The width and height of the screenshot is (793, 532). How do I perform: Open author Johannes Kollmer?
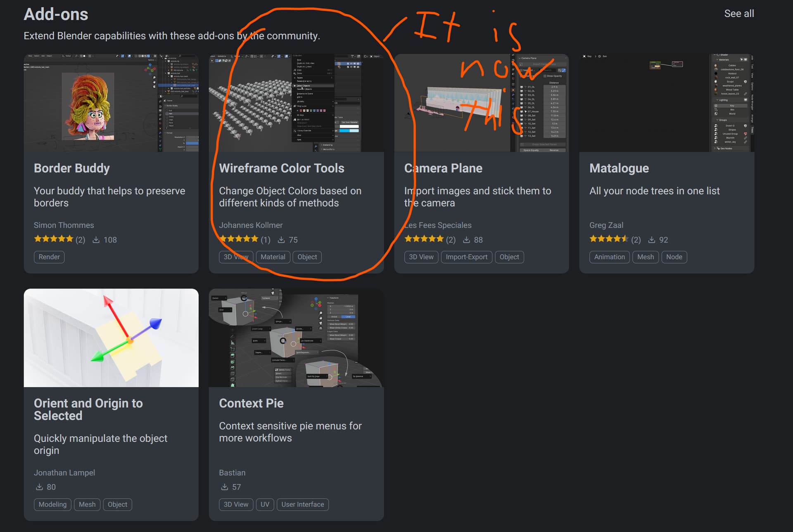pos(251,225)
